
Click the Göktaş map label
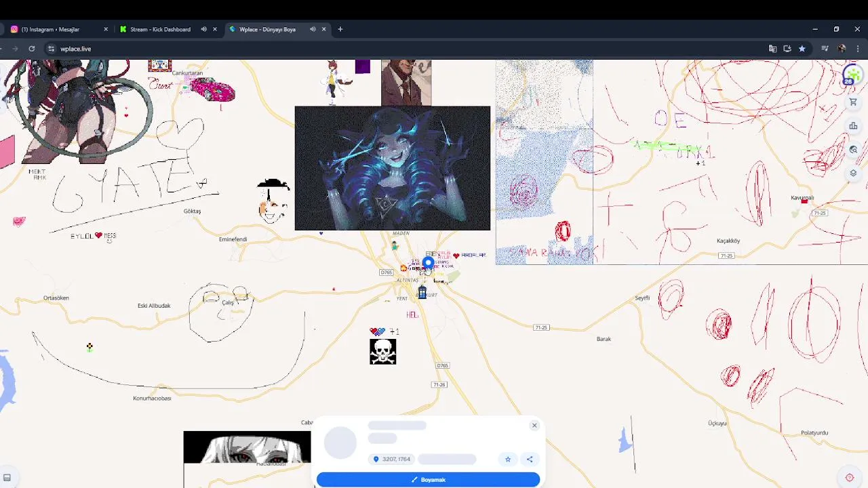(x=192, y=211)
